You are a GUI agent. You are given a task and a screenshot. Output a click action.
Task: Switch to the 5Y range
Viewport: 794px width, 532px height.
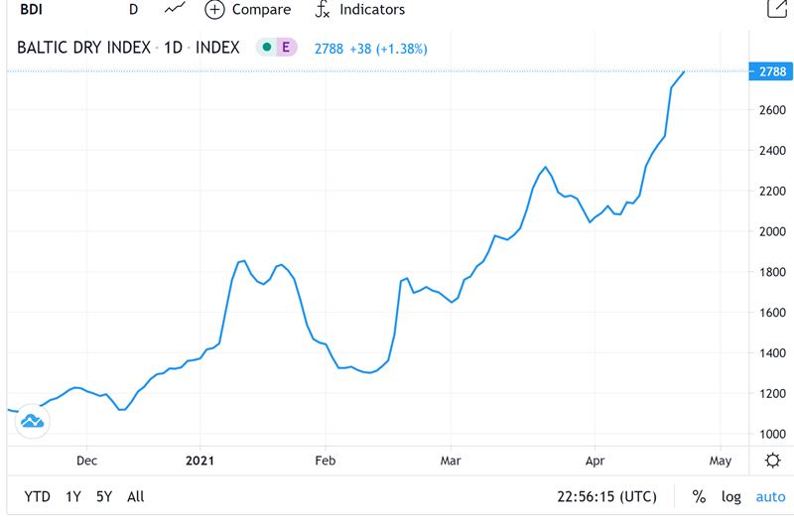click(x=104, y=496)
